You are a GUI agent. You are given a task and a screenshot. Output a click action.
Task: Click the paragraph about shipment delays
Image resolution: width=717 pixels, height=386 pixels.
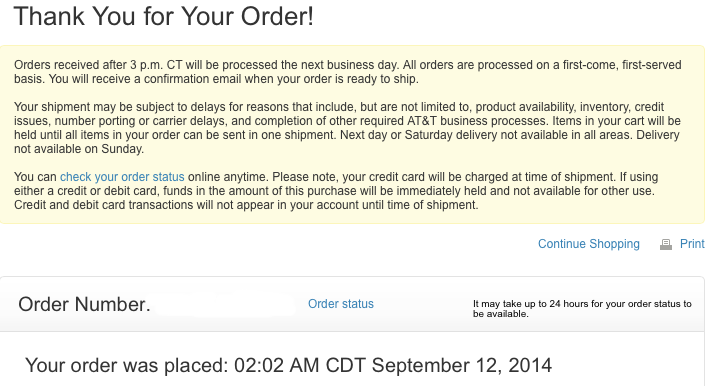(348, 128)
